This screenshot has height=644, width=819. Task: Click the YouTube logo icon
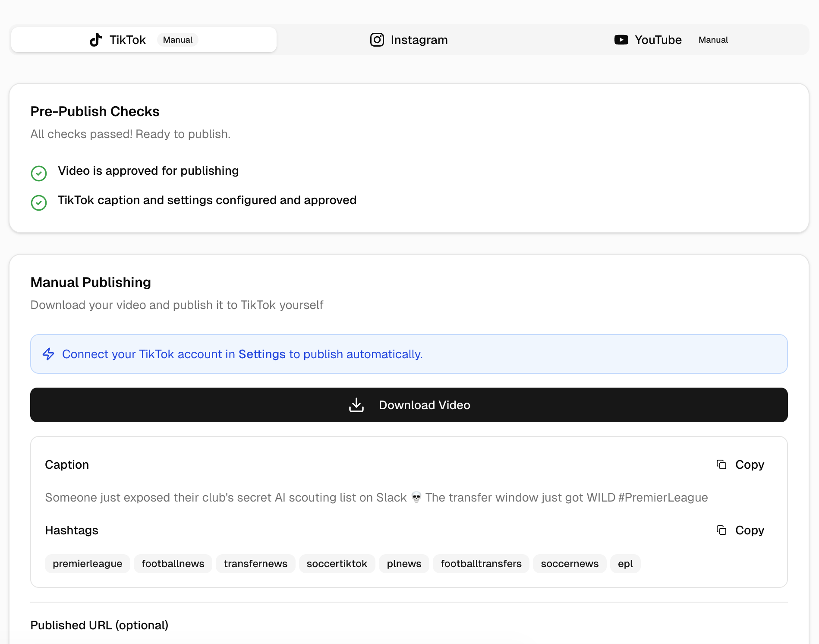[621, 40]
